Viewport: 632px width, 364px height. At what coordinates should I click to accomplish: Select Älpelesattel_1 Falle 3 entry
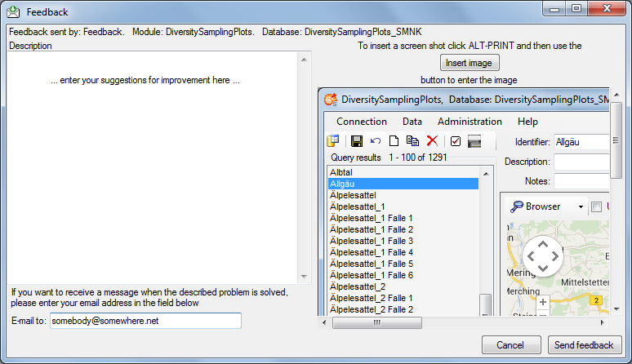pos(403,241)
